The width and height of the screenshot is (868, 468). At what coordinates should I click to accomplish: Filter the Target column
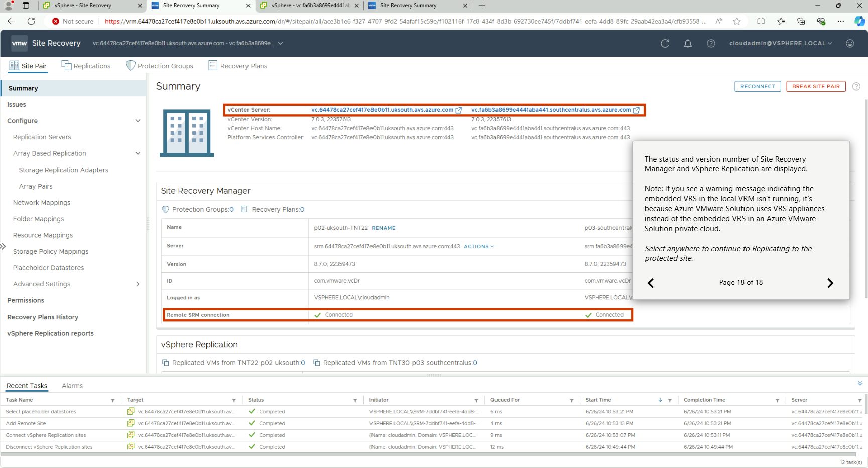coord(234,400)
